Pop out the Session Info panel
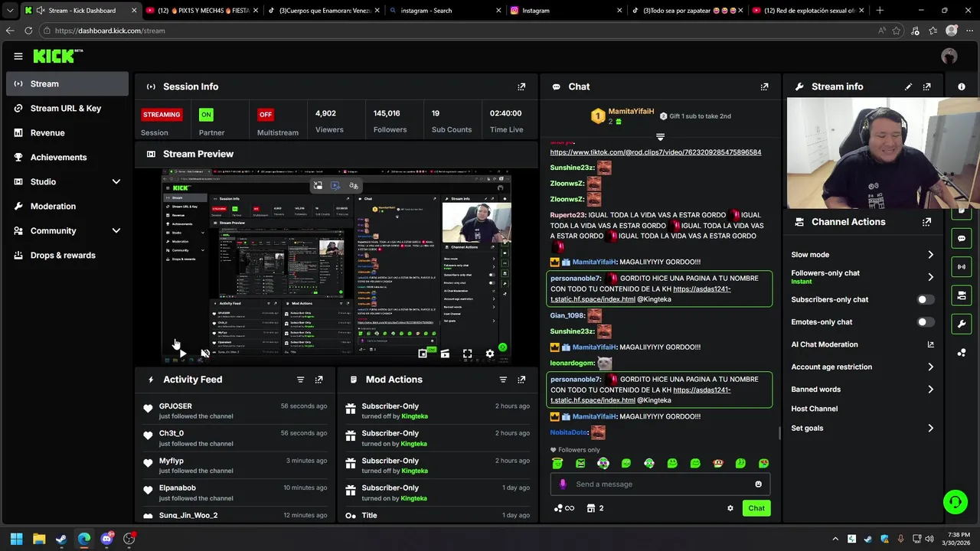The image size is (980, 551). 521,86
